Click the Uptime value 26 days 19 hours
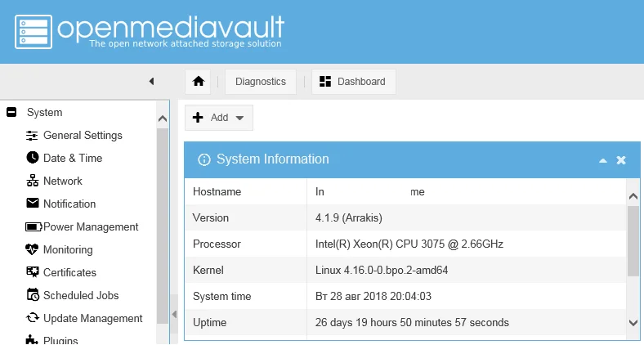Screen dimensions: 644x345 pos(412,322)
